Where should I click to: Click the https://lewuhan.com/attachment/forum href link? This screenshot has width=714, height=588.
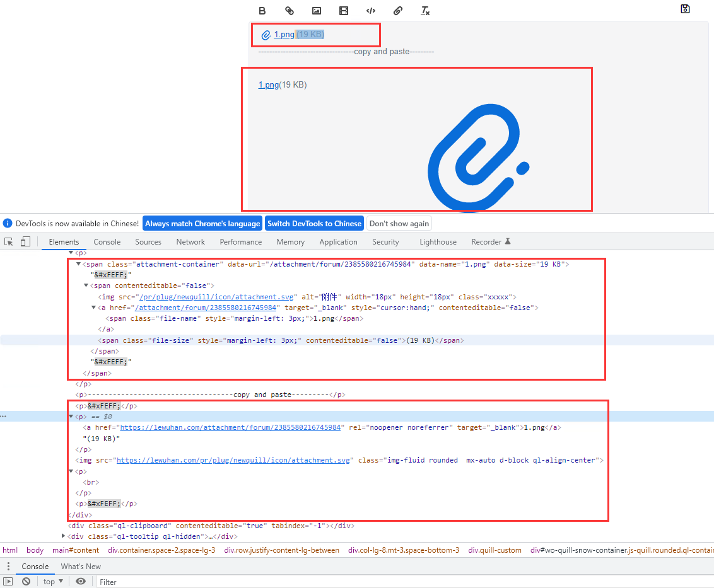pyautogui.click(x=230, y=427)
